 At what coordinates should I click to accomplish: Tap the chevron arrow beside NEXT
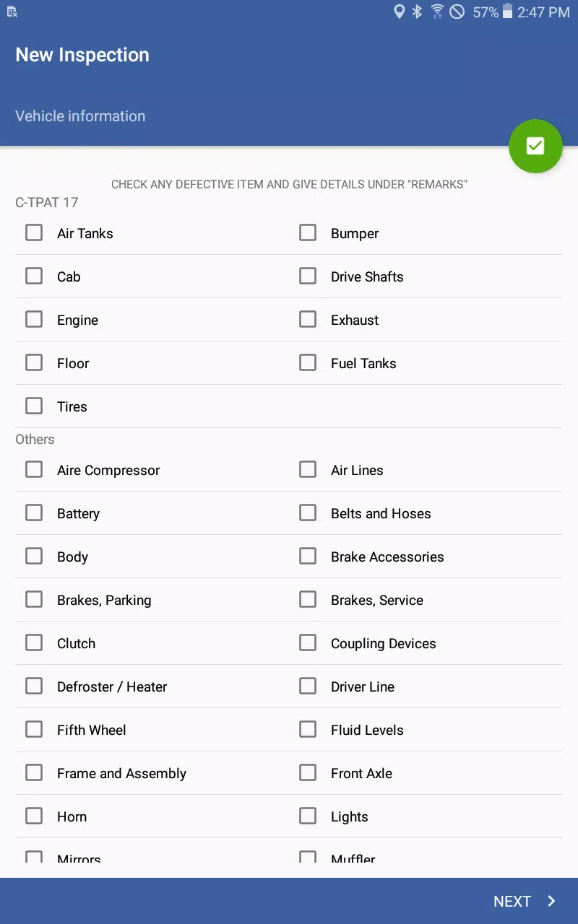coord(551,901)
